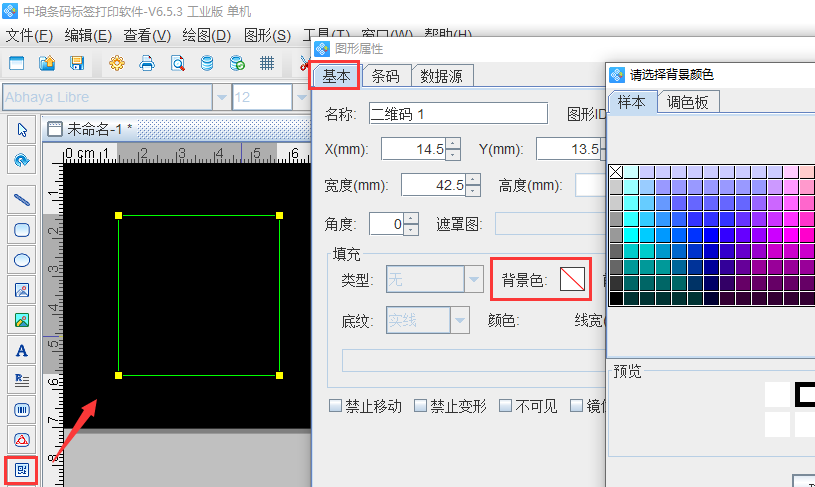
Task: Expand the font size 12 dropdown
Action: pyautogui.click(x=301, y=97)
